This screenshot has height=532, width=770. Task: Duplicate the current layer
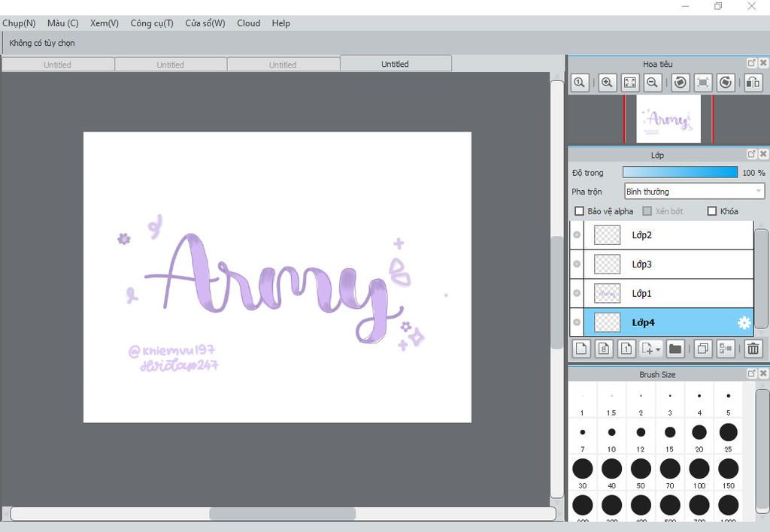[x=703, y=349]
